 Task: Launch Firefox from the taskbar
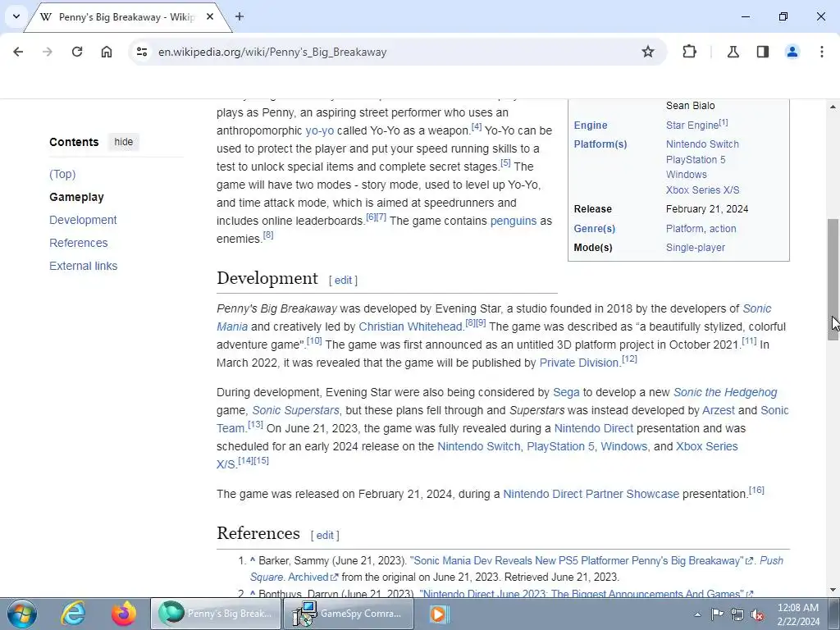124,614
